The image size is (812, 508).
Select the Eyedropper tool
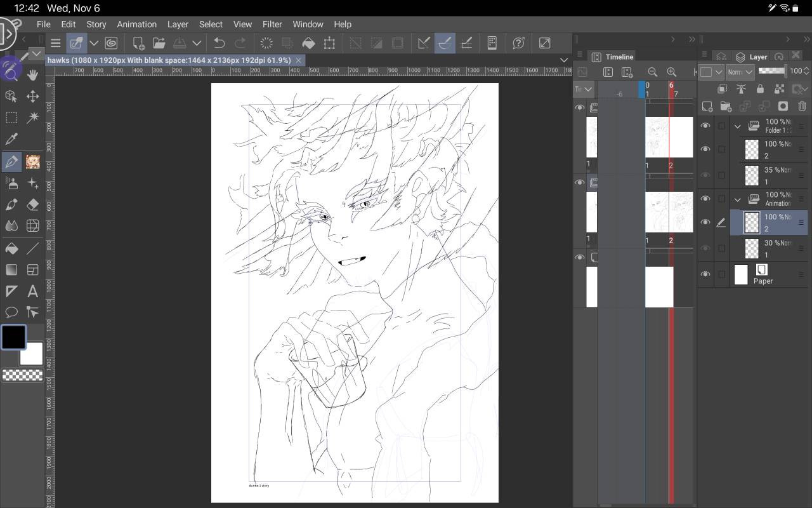[11, 140]
